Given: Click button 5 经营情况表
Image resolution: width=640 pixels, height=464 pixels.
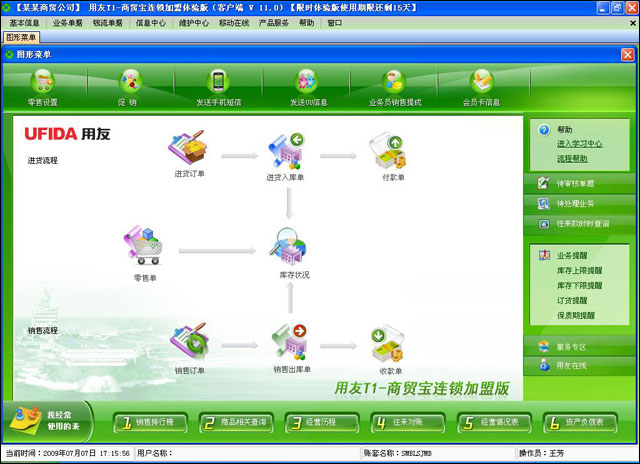Looking at the screenshot, I should pyautogui.click(x=494, y=422).
